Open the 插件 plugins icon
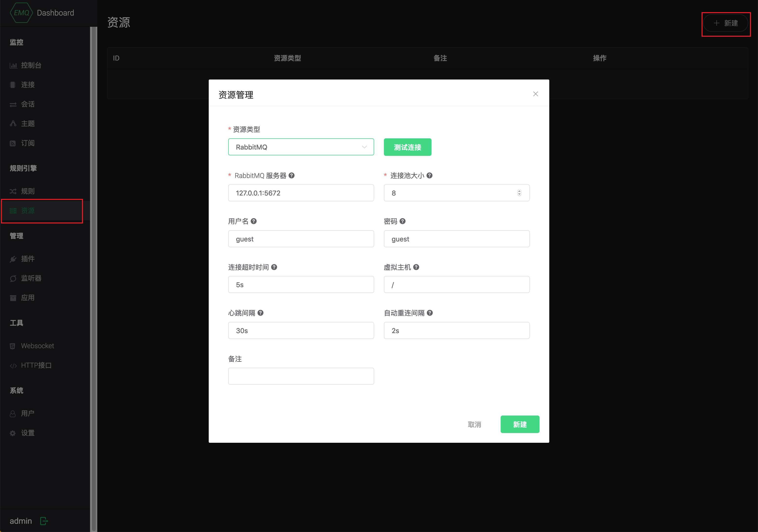 [x=13, y=259]
